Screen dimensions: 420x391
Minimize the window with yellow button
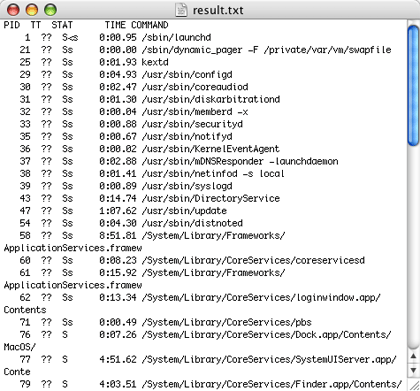tap(32, 10)
